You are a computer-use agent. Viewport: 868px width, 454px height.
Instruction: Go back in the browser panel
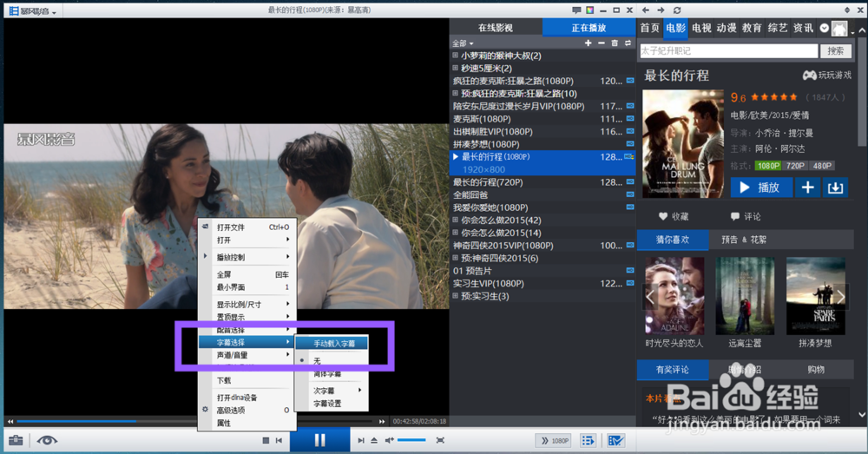point(646,10)
